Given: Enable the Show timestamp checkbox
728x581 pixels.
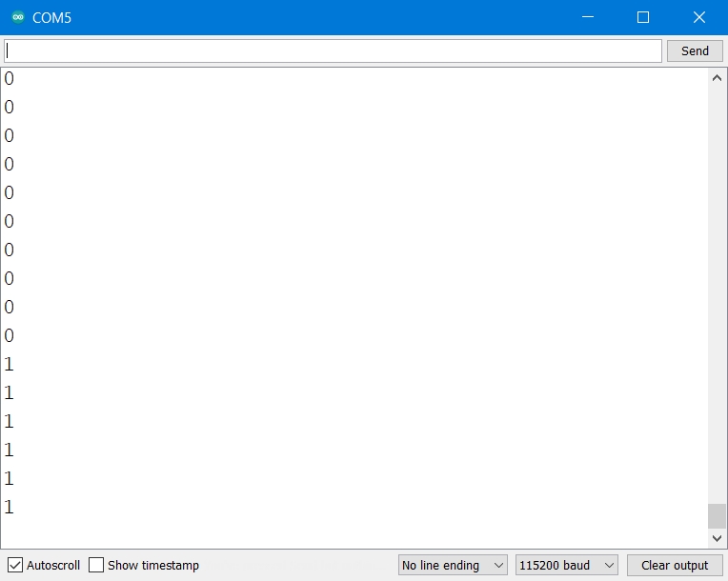Looking at the screenshot, I should pos(96,565).
